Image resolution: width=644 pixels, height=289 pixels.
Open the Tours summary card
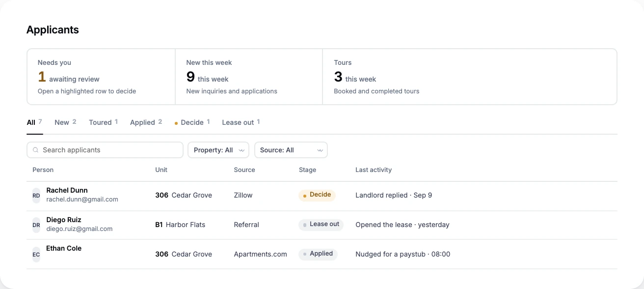tap(470, 77)
